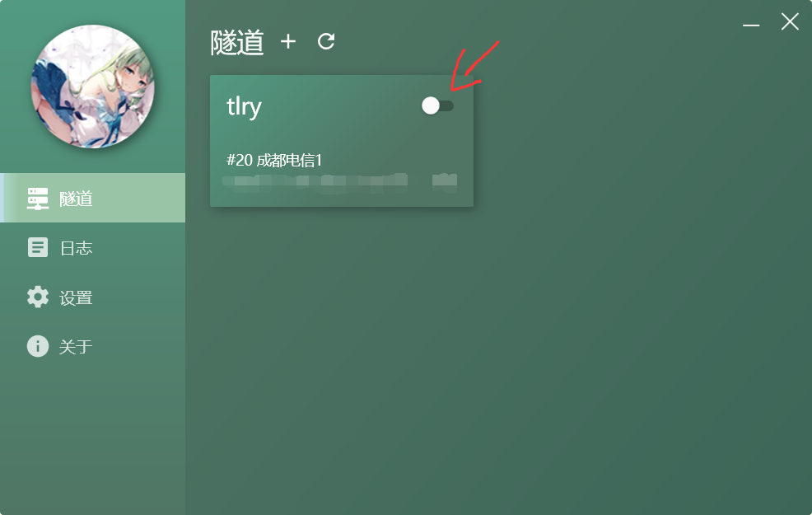
Task: Click the gear icon beside 设置
Action: pyautogui.click(x=38, y=297)
